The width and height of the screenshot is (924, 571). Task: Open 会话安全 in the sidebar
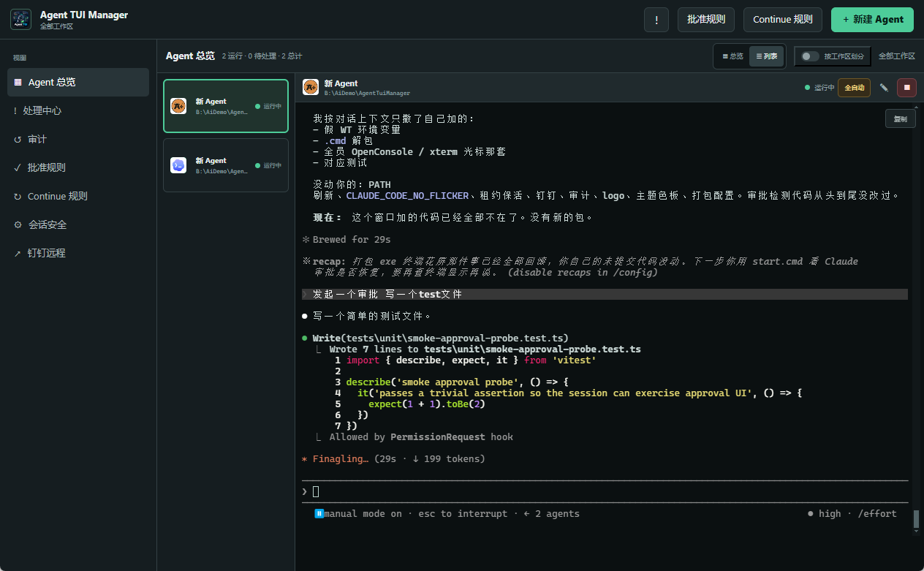pos(78,224)
